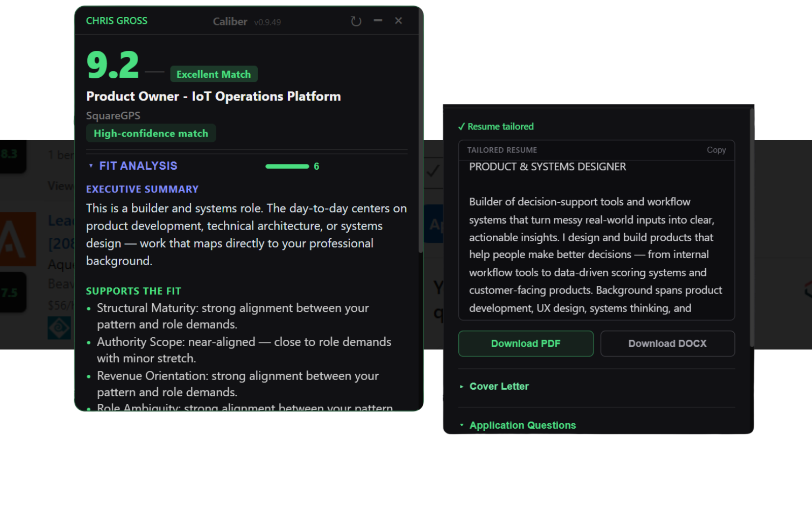Screen dimensions: 812x508
Task: Expand the Cover Letter section
Action: click(x=498, y=387)
